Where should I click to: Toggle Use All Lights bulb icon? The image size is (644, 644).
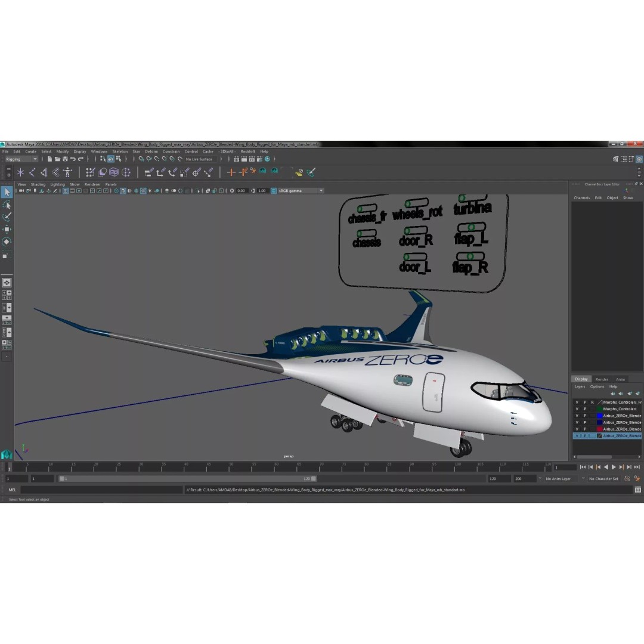150,191
